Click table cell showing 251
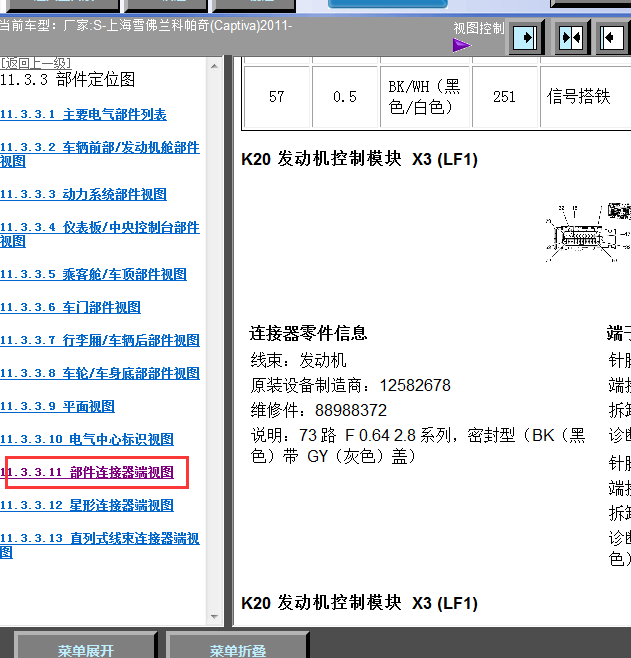The height and width of the screenshot is (658, 631). click(x=505, y=97)
